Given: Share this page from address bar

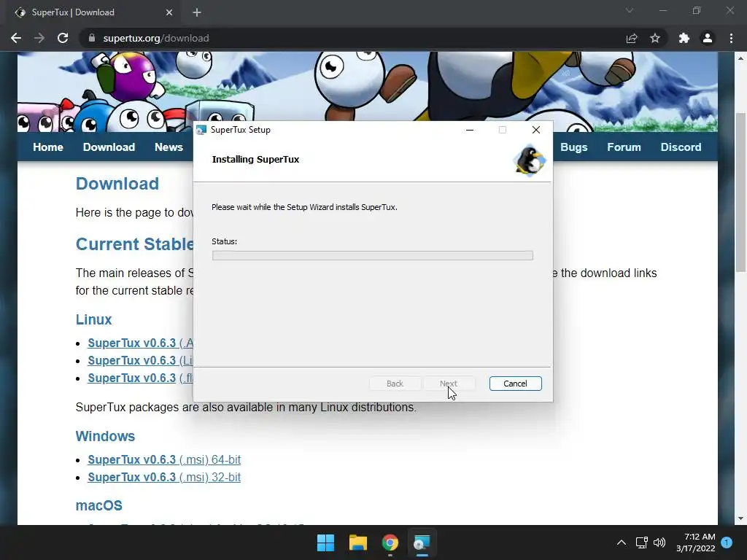Looking at the screenshot, I should [x=632, y=38].
